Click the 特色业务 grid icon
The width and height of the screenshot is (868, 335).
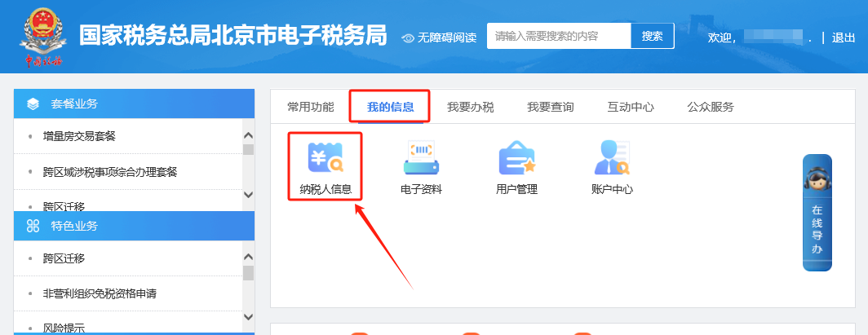point(33,226)
